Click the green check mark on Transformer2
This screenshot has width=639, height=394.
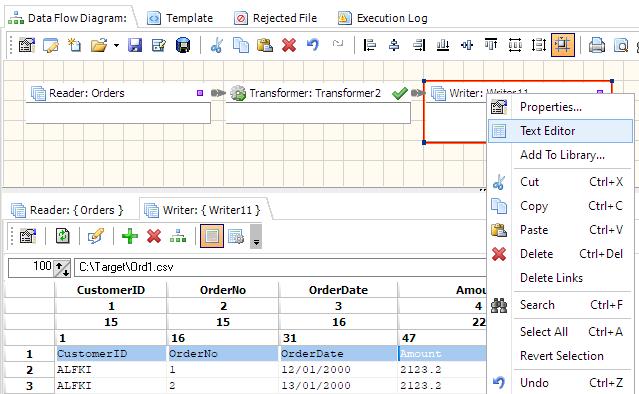(399, 93)
